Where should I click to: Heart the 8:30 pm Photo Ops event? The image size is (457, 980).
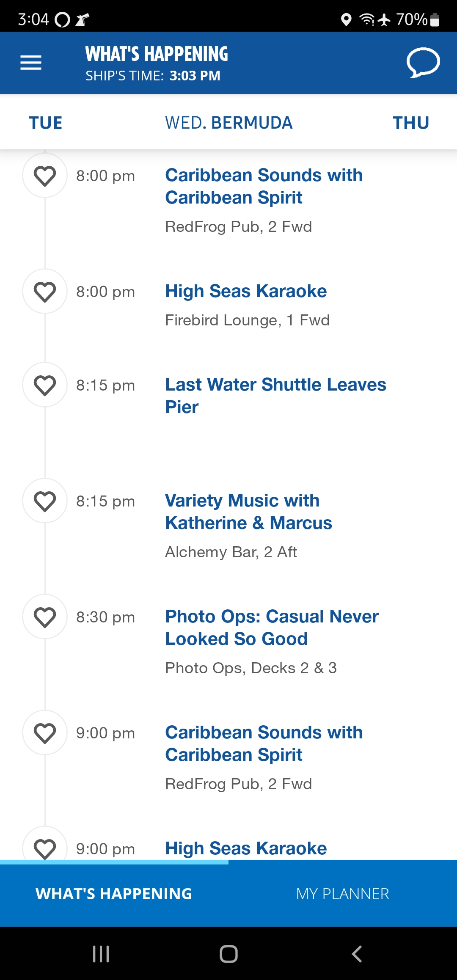45,617
